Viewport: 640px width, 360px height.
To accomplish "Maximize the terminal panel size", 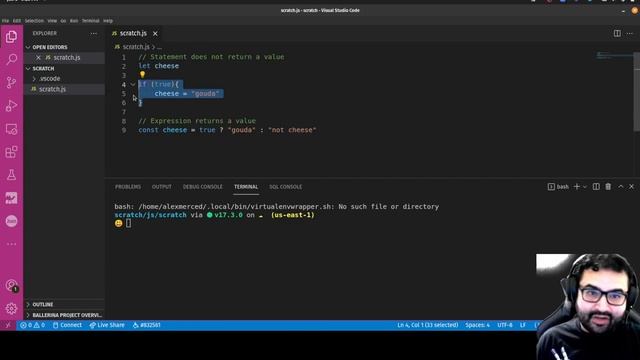I will (620, 187).
